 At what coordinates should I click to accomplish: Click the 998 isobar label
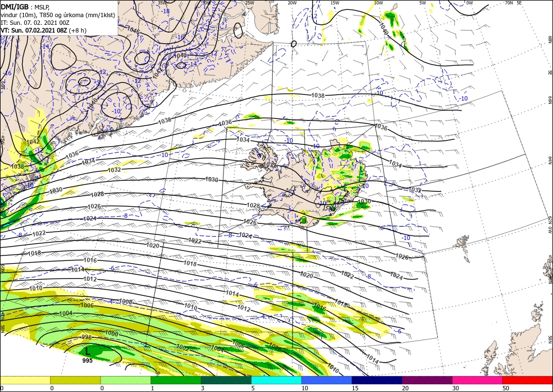click(x=86, y=337)
